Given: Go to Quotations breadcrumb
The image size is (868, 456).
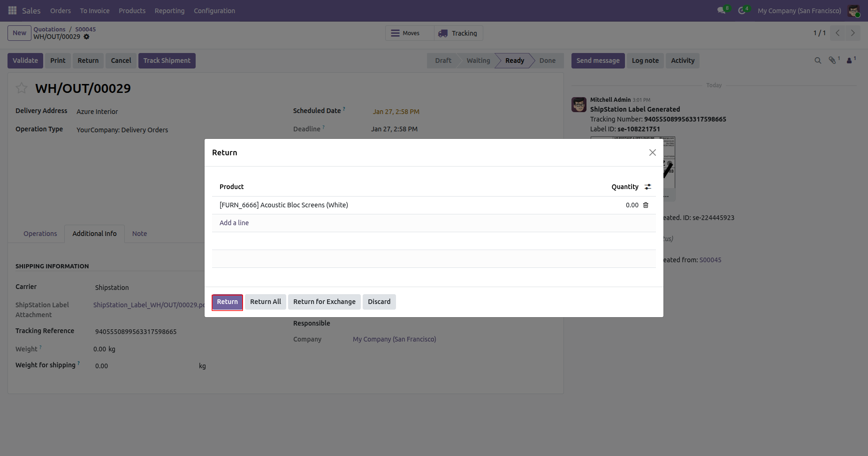Looking at the screenshot, I should coord(49,29).
